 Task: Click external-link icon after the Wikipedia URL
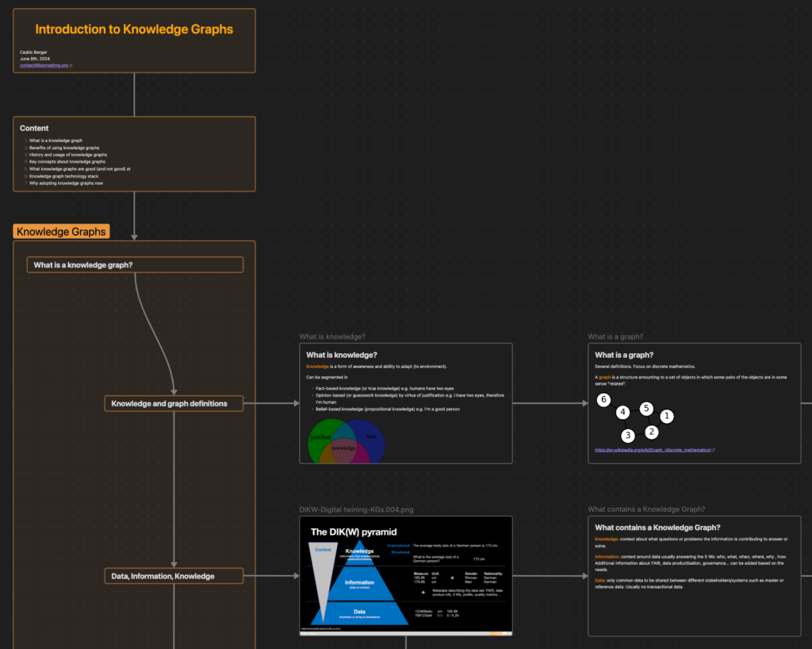point(714,450)
